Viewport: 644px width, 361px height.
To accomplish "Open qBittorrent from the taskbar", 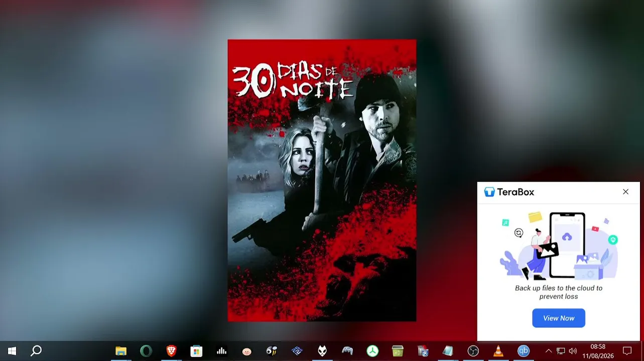I will click(524, 351).
